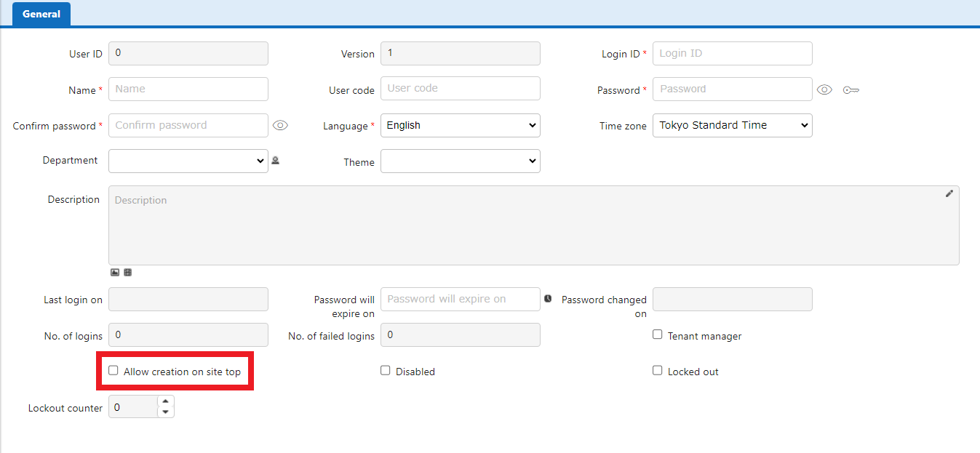Open clock date picker for password expiry

pyautogui.click(x=548, y=298)
